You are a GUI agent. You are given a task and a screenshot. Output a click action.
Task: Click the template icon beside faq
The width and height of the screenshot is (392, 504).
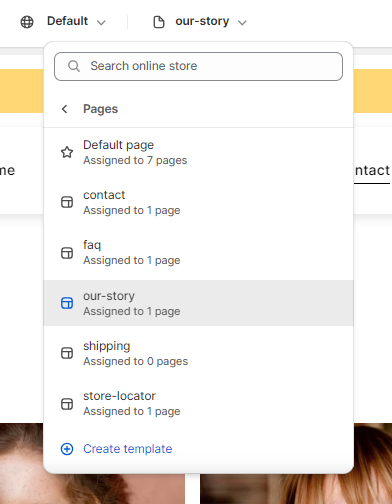(67, 253)
